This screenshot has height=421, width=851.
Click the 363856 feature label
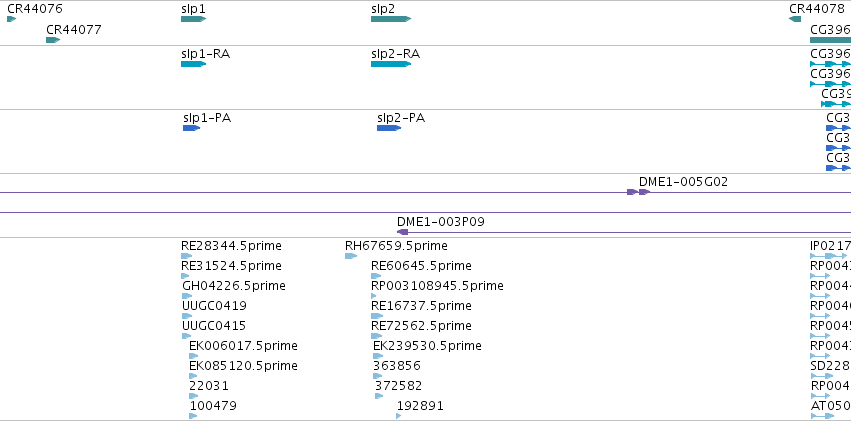coord(397,366)
